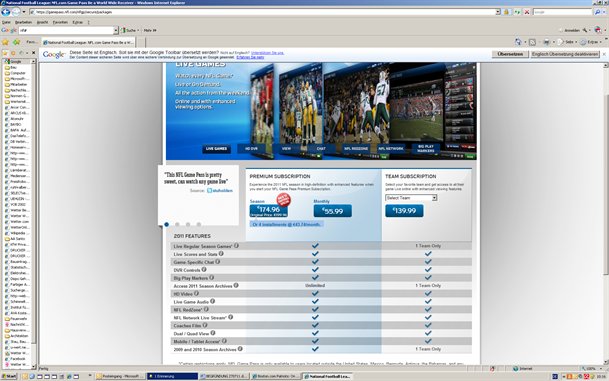Expand the address bar history dropdown
Viewport: 609px width, 381px height.
click(498, 12)
